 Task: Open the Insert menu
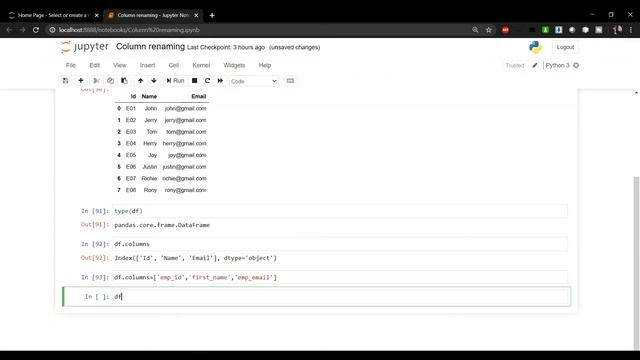pyautogui.click(x=147, y=65)
